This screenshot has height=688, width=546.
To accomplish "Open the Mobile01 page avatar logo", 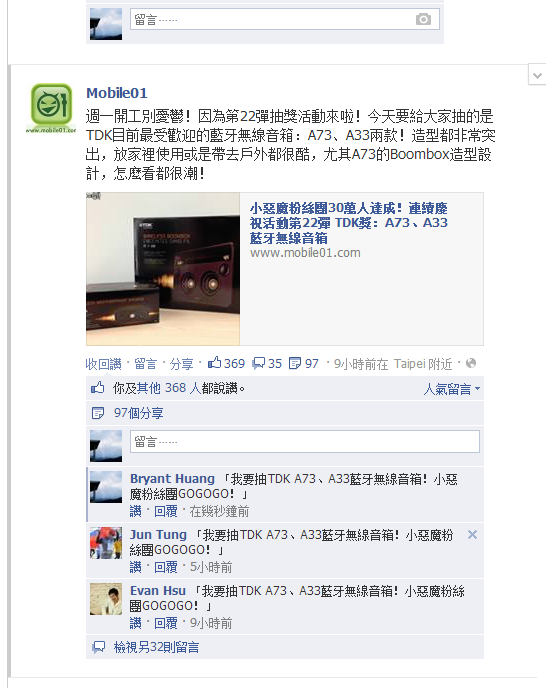I will [x=51, y=108].
